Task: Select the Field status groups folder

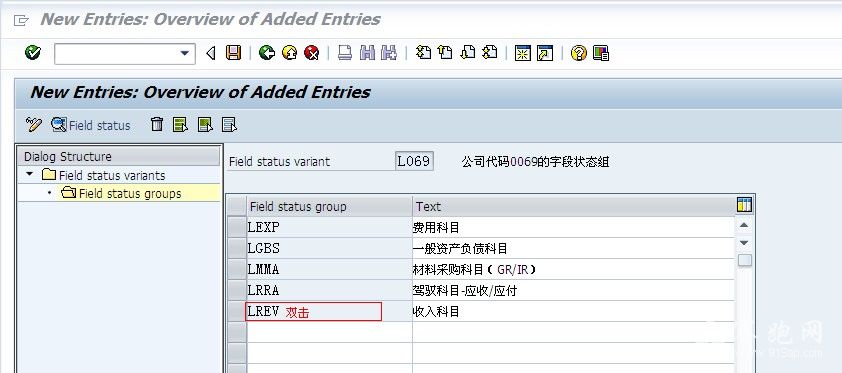Action: pyautogui.click(x=121, y=193)
